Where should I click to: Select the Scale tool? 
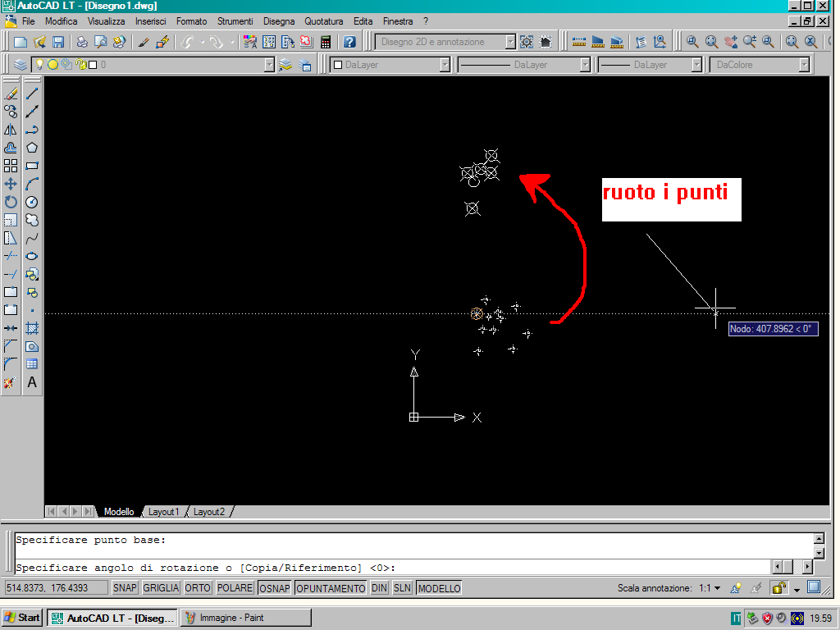click(11, 220)
